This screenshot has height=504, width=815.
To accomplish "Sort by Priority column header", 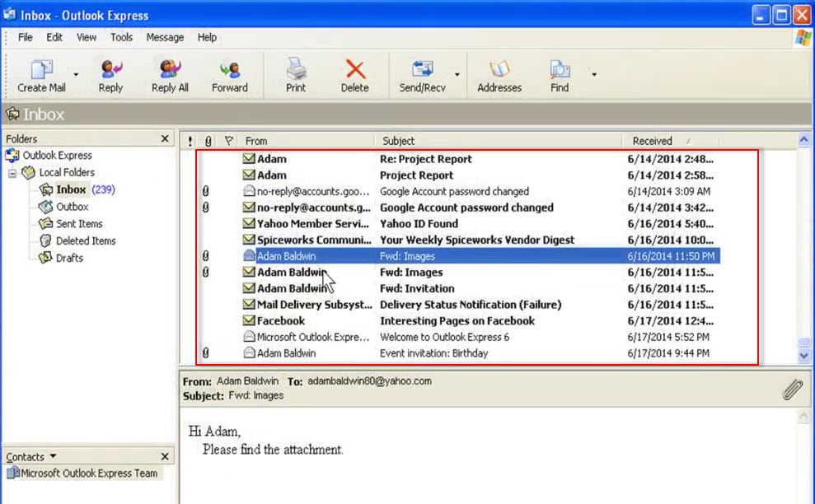I will pyautogui.click(x=190, y=141).
